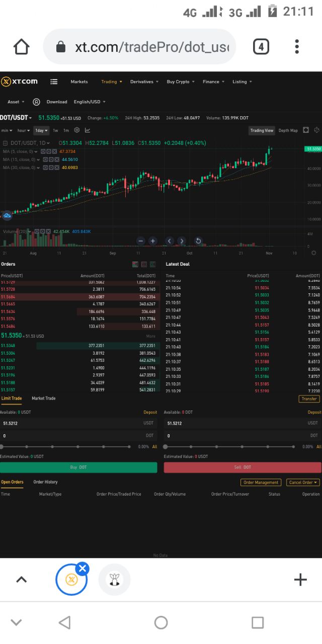Click the Download link
This screenshot has height=644, width=322.
tap(57, 102)
